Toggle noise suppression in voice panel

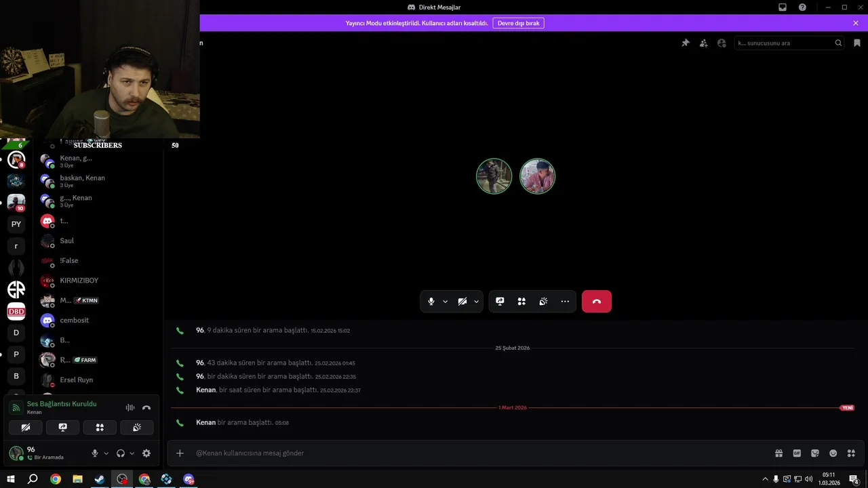130,407
